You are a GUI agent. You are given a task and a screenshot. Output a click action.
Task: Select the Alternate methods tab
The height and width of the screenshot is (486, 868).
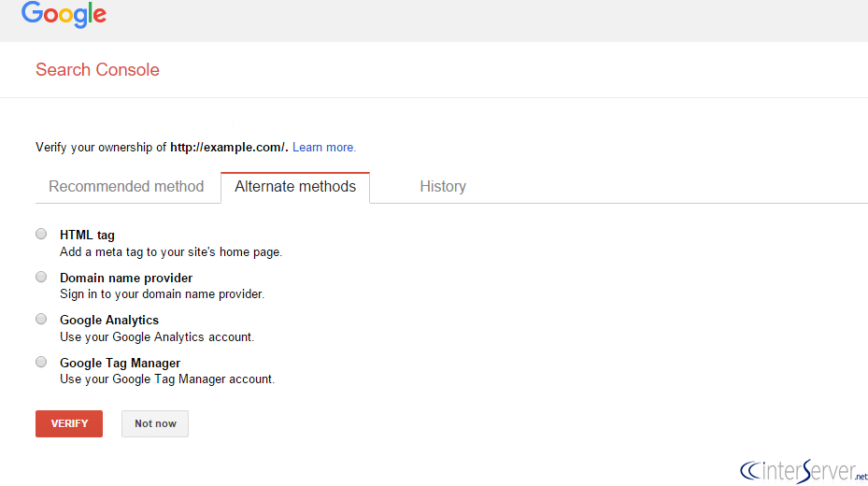pos(295,187)
